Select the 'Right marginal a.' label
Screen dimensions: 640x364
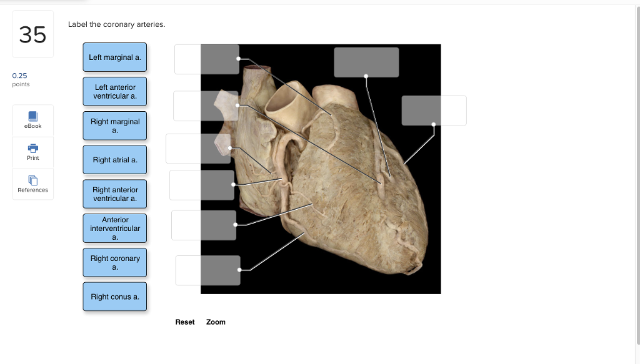click(114, 125)
